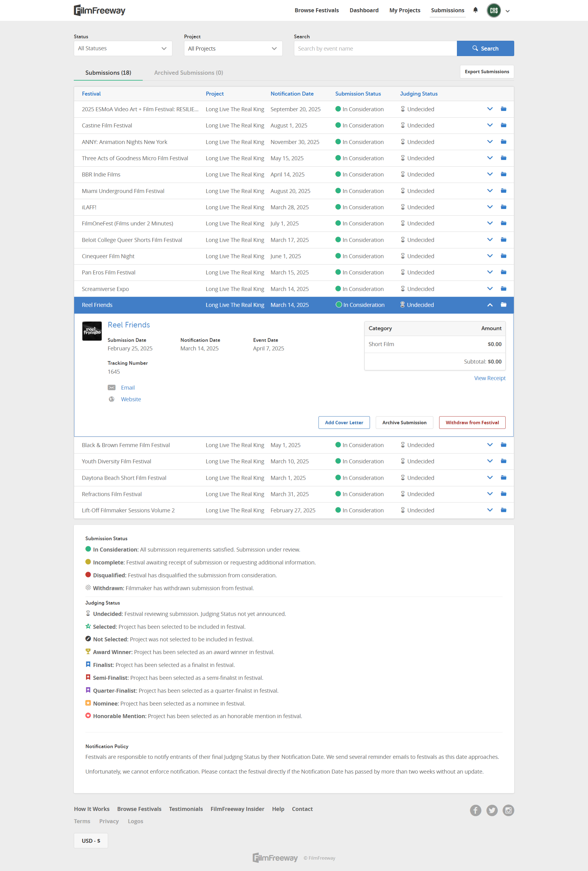This screenshot has height=871, width=588.
Task: Click folder icon for Lift-Off Filmmaker Sessions
Action: [x=503, y=510]
